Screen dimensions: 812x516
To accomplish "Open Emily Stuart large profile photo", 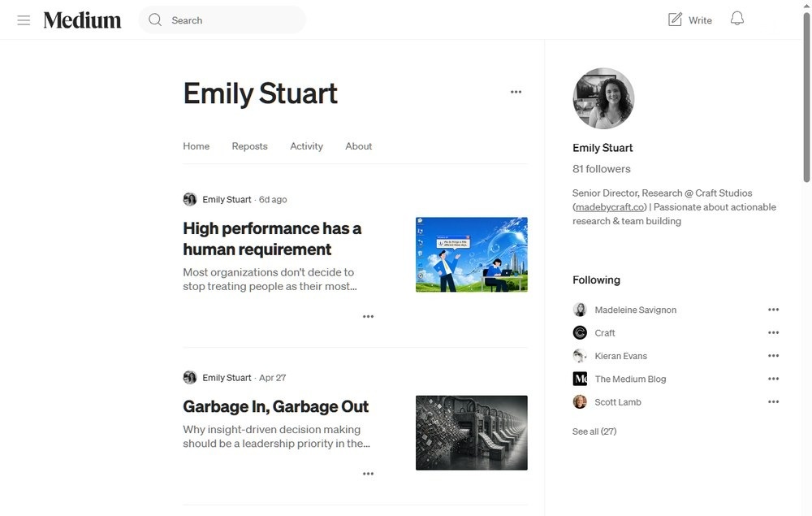I will coord(603,98).
